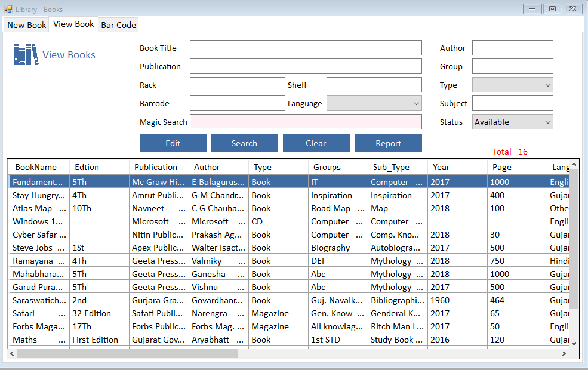Screen dimensions: 588x370
Task: Click the vertical scrollbar down arrow
Action: (x=574, y=343)
